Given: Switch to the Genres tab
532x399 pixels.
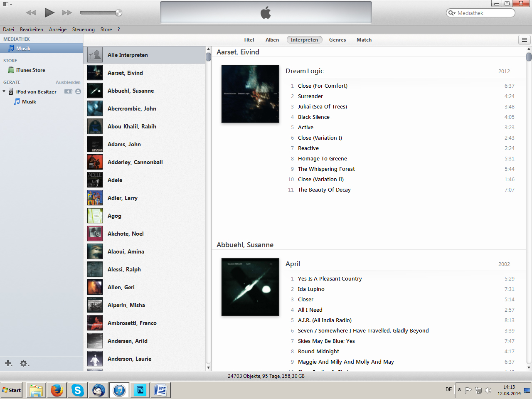Looking at the screenshot, I should (337, 40).
